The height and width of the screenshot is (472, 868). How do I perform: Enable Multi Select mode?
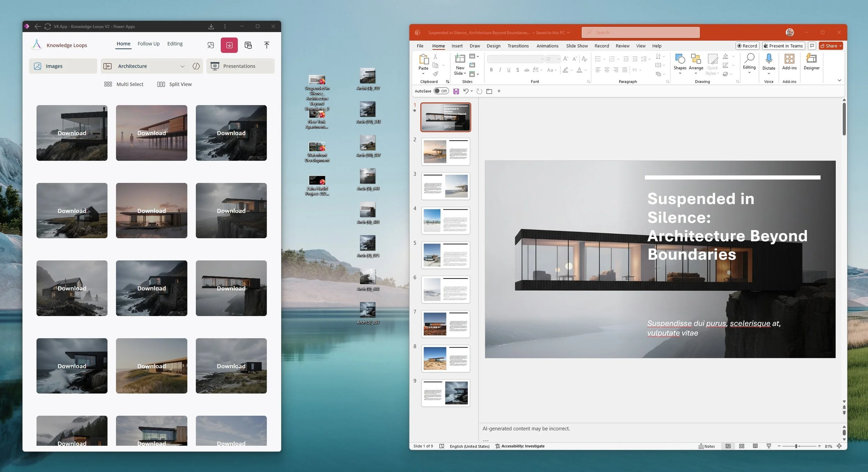pos(124,84)
